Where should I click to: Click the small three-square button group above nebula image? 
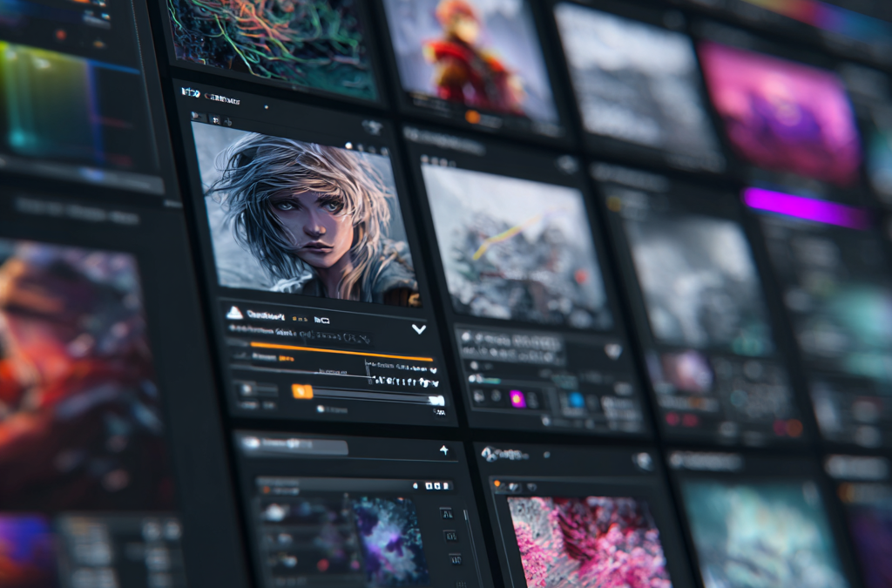click(438, 485)
